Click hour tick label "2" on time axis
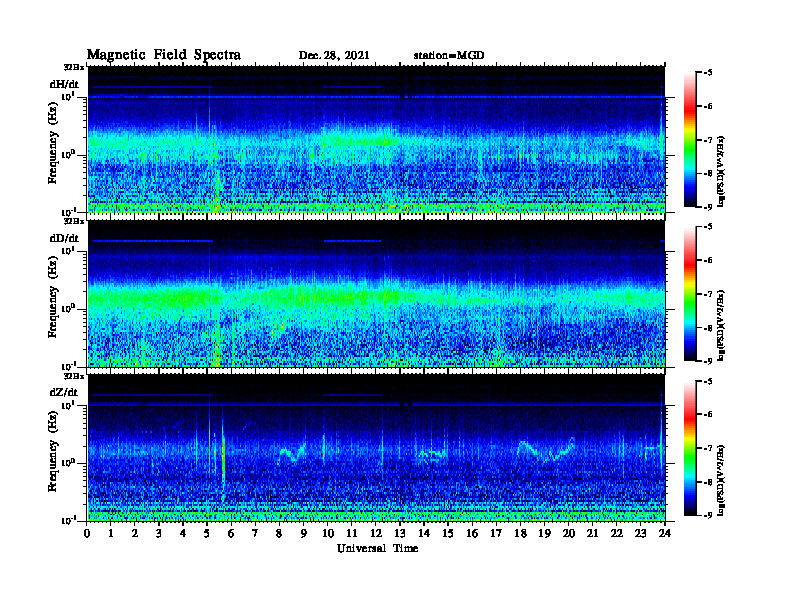 (135, 533)
